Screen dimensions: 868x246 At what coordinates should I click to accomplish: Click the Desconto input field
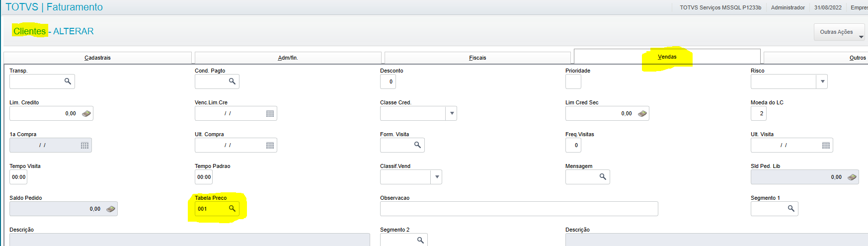pos(388,82)
